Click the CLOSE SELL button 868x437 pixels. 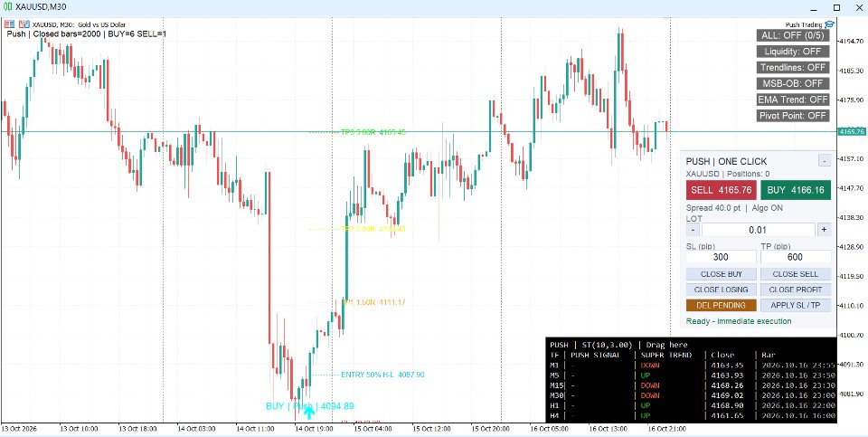796,274
